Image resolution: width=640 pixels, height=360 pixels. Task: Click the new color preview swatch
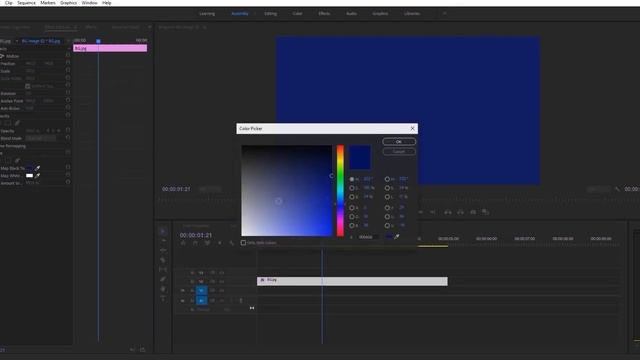[360, 157]
